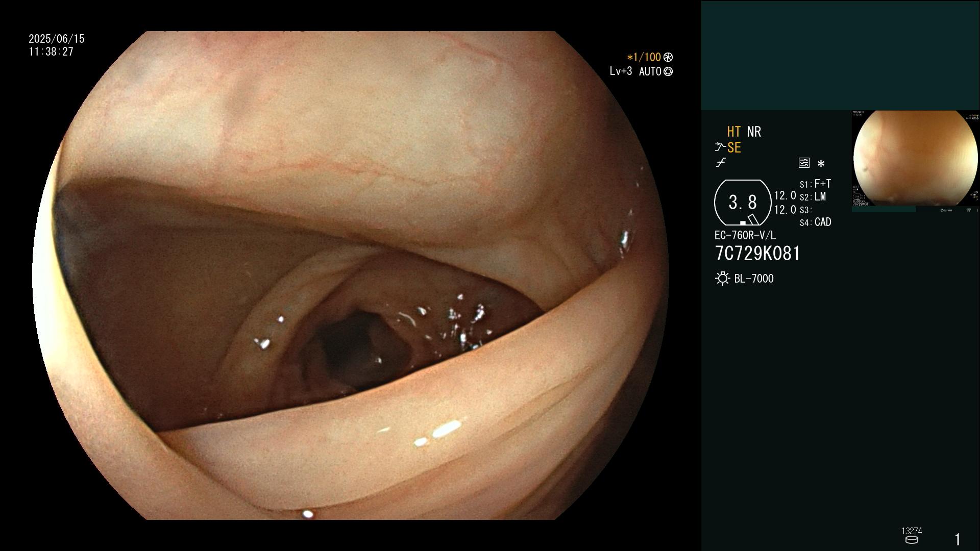
Task: Click the time 11:38:27
Action: (51, 52)
